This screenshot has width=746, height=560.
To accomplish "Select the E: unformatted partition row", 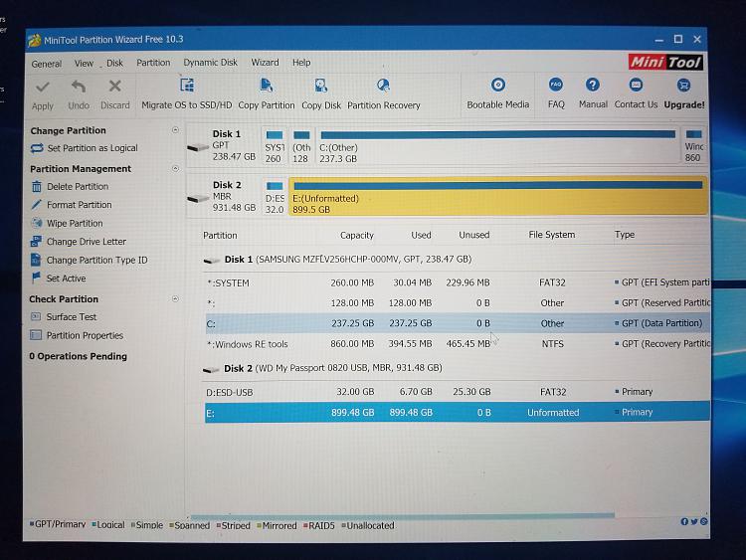I will 458,413.
